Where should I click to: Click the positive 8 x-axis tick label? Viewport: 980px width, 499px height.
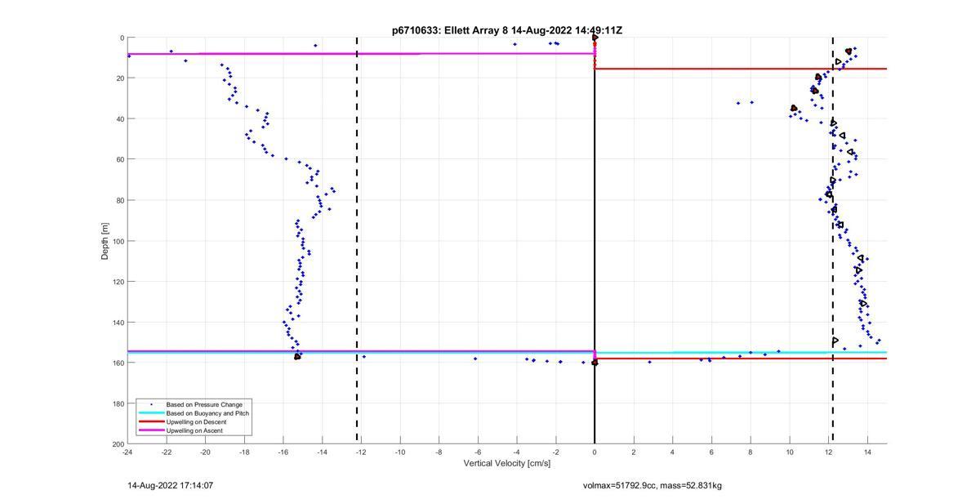pyautogui.click(x=751, y=452)
